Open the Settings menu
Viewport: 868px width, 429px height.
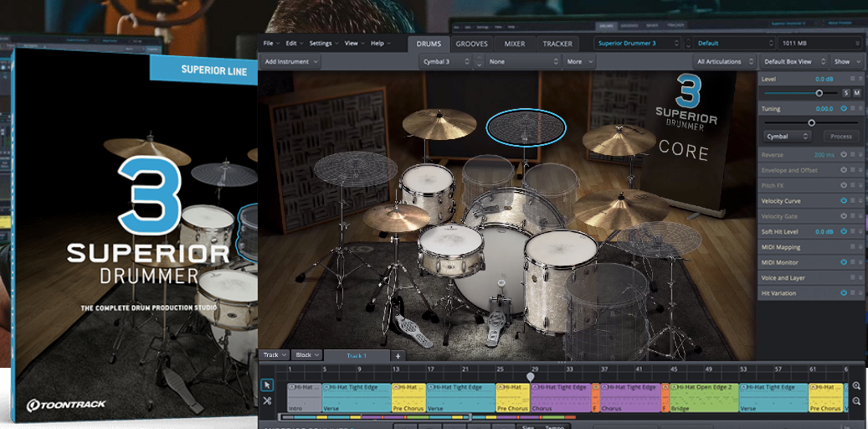[323, 44]
